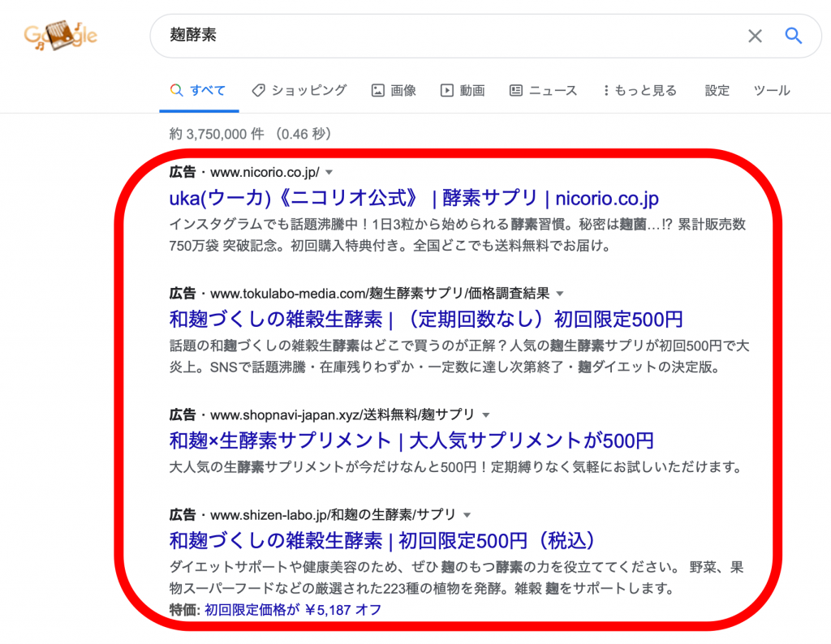Viewport: 831px width, 644px height.
Task: Open the ツール options
Action: pyautogui.click(x=772, y=91)
